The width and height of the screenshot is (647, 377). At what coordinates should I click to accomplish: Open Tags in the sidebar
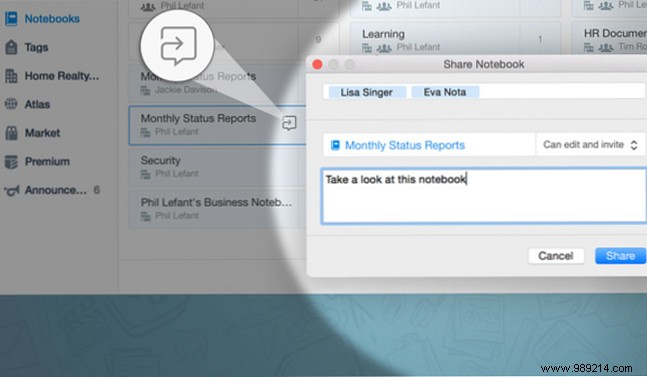[x=36, y=47]
